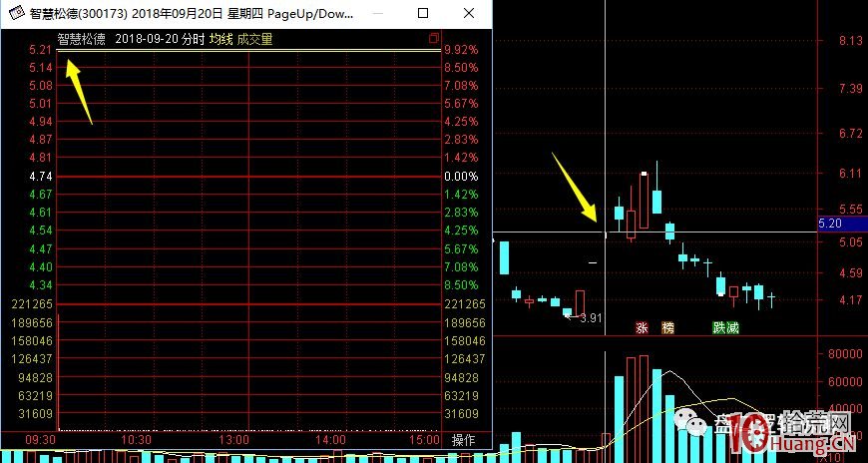Click the 2018-09-20 分时 date label
868x463 pixels.
[160, 39]
